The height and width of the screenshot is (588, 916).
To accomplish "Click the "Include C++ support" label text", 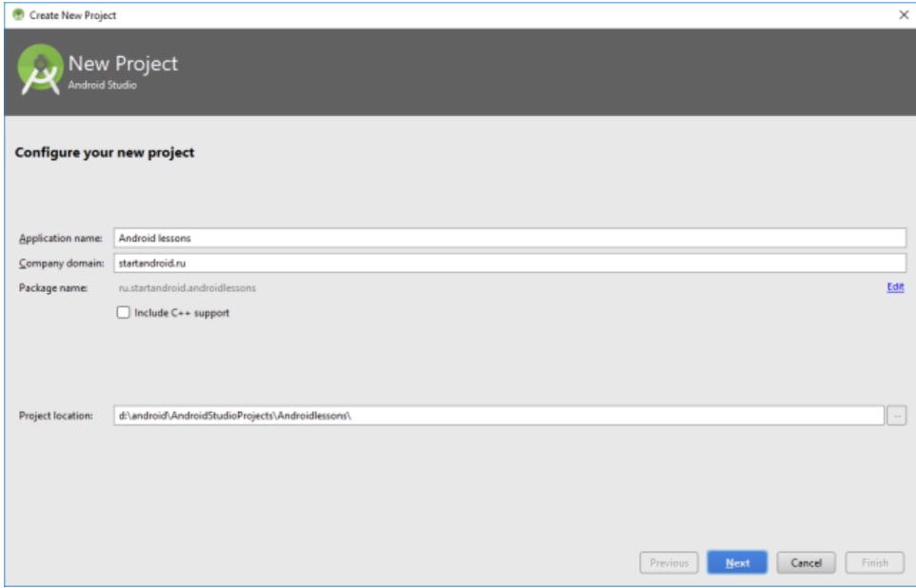I will tap(182, 313).
